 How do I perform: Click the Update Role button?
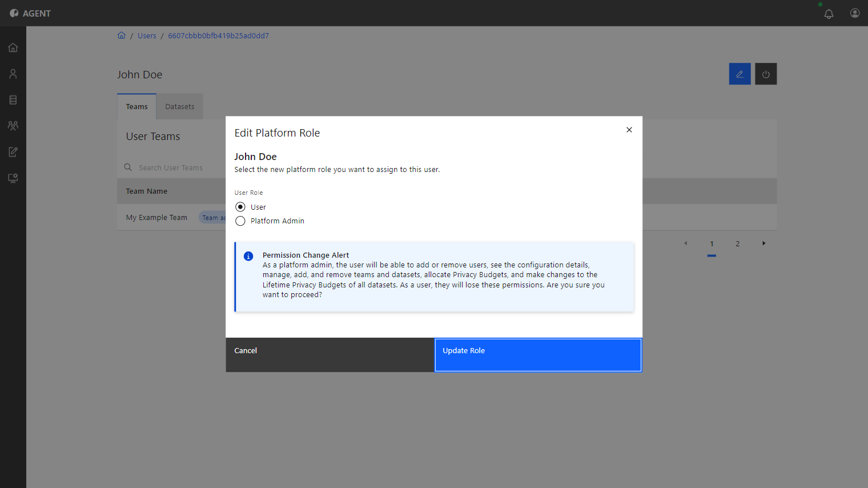click(x=538, y=355)
